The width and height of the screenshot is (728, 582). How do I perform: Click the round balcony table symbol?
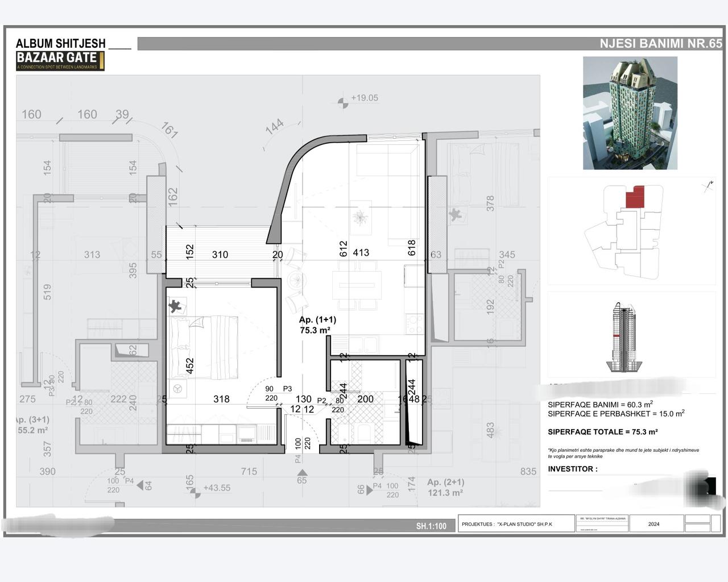coord(296,279)
